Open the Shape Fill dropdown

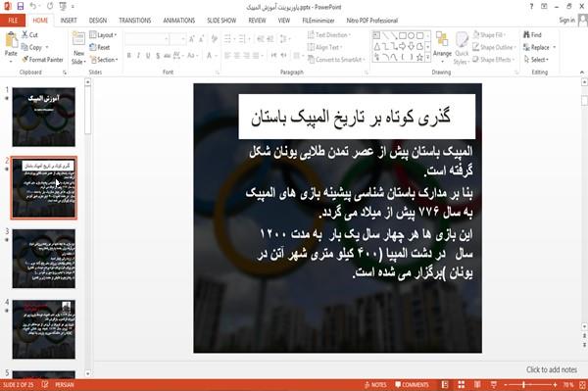click(x=489, y=35)
